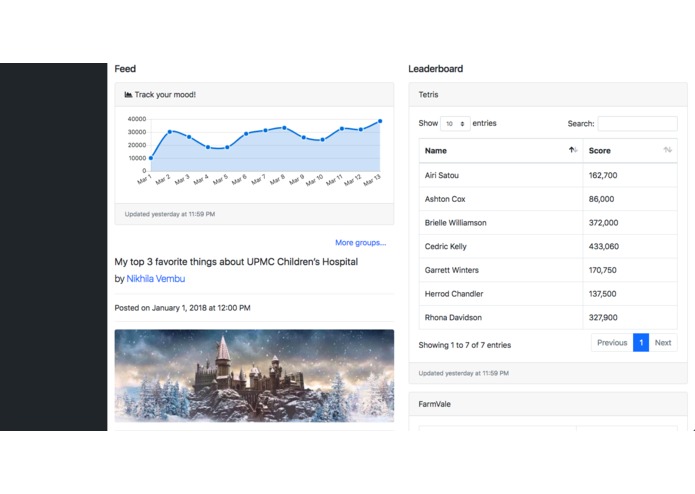This screenshot has width=695, height=494.
Task: Open the More groups link
Action: 360,243
